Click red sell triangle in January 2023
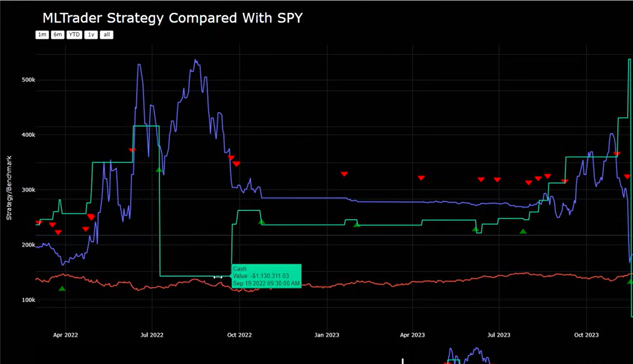Image resolution: width=633 pixels, height=364 pixels. 344,174
